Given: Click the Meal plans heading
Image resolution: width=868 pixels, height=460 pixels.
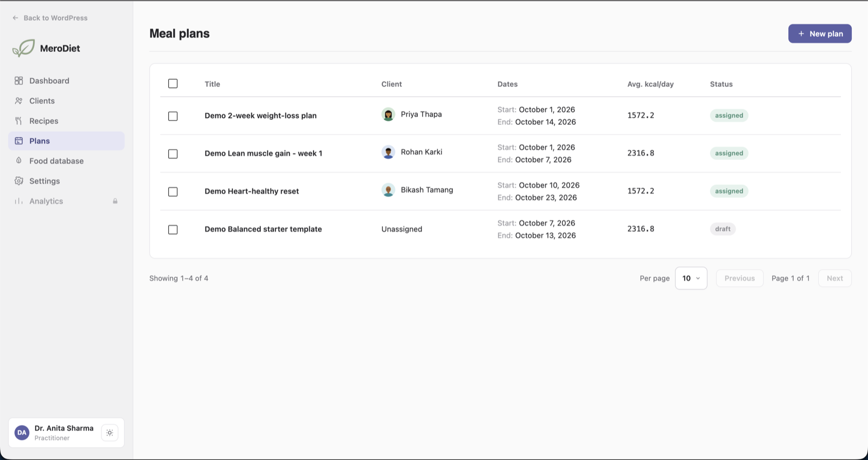Looking at the screenshot, I should point(180,34).
